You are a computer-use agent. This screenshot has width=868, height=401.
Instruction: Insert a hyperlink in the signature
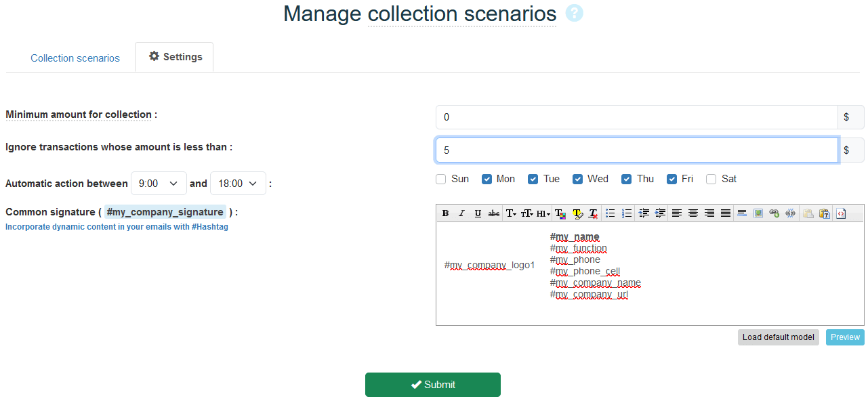click(x=774, y=213)
